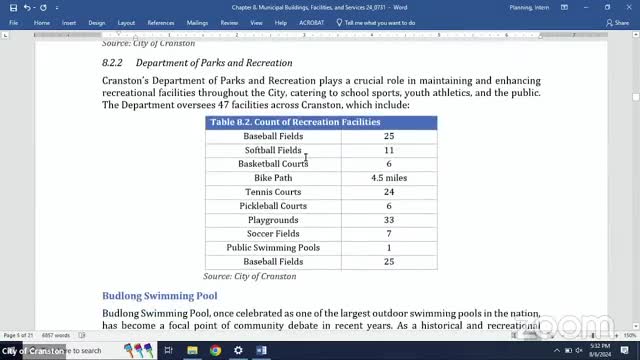Click the Soccer Fields cell
640x360 pixels.
click(273, 234)
